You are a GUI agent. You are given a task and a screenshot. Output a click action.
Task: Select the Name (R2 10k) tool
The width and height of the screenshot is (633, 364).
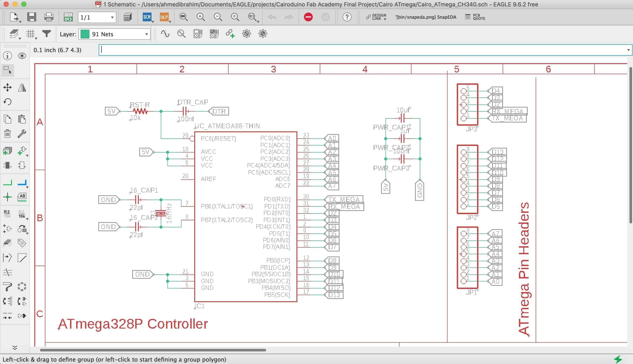coord(7,214)
